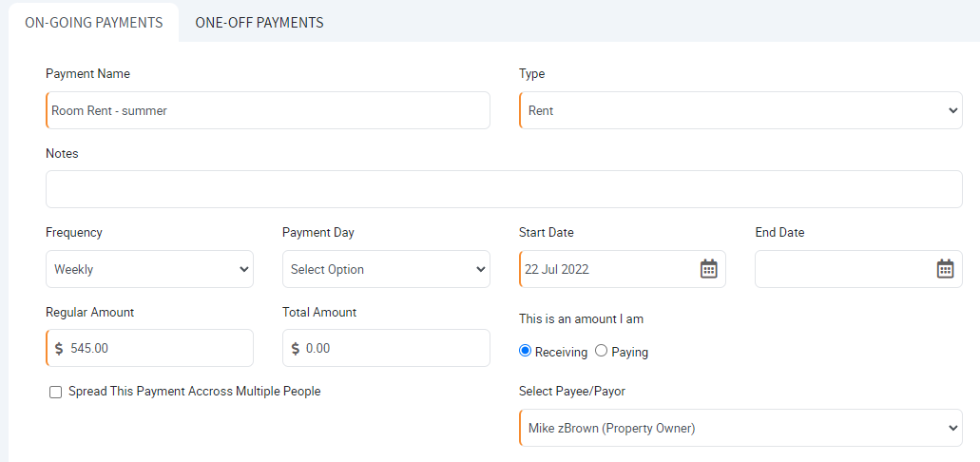Viewport: 980px width, 462px height.
Task: Switch to the On-Going Payments tab
Action: [x=94, y=23]
